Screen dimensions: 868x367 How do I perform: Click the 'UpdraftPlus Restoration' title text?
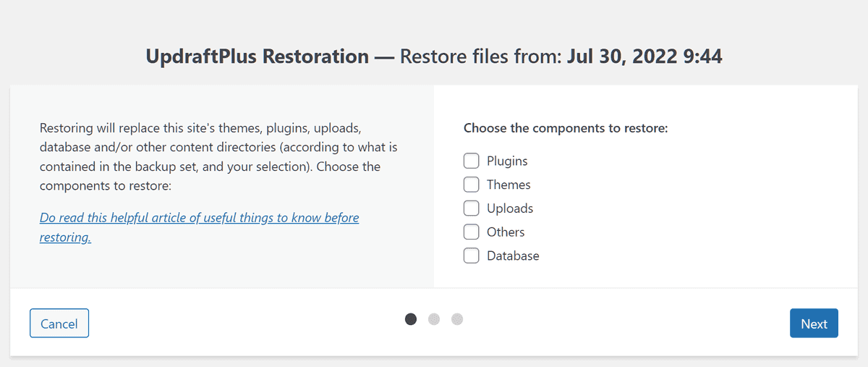[x=257, y=56]
